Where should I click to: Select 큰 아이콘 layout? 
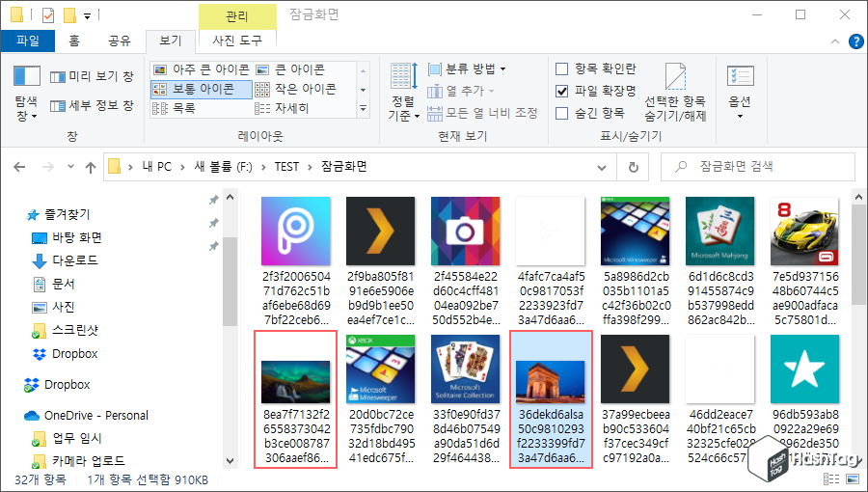[290, 69]
